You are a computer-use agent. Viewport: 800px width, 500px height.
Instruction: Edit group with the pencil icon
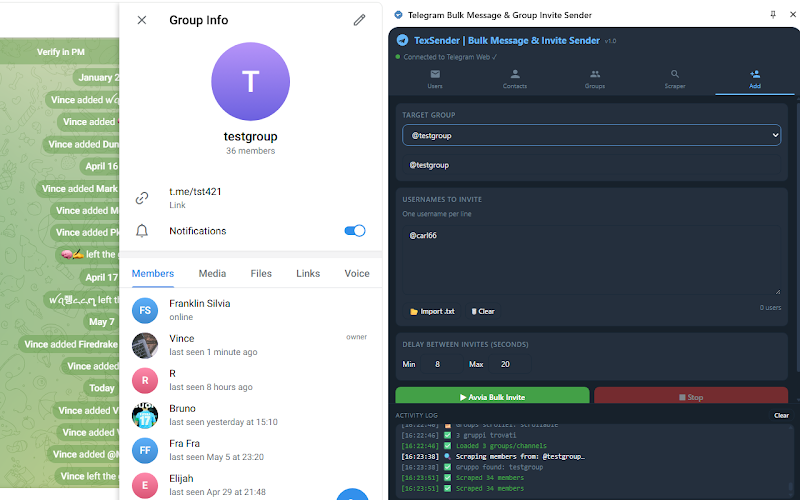click(359, 20)
